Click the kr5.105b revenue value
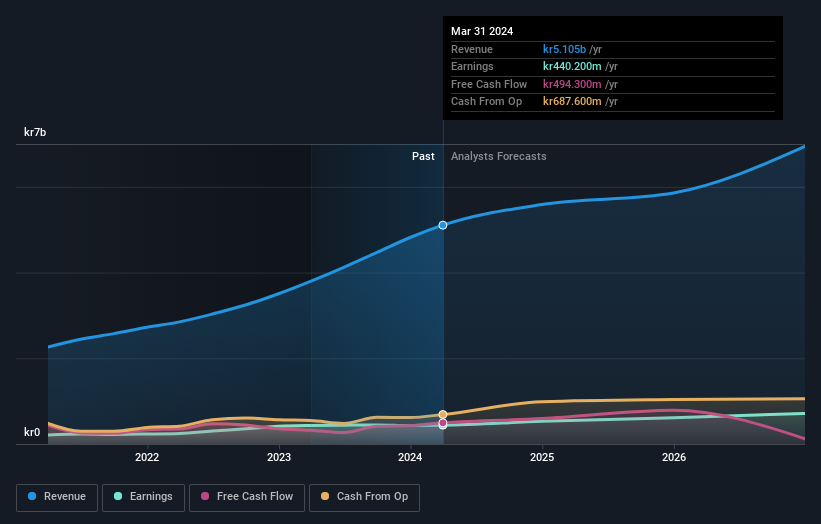Image resolution: width=821 pixels, height=524 pixels. 564,49
